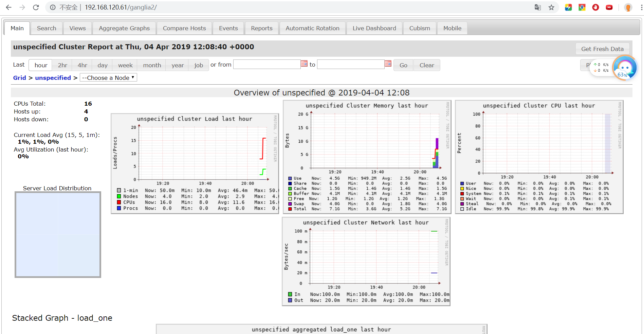Open the Search tab
This screenshot has width=644, height=334.
pyautogui.click(x=47, y=28)
